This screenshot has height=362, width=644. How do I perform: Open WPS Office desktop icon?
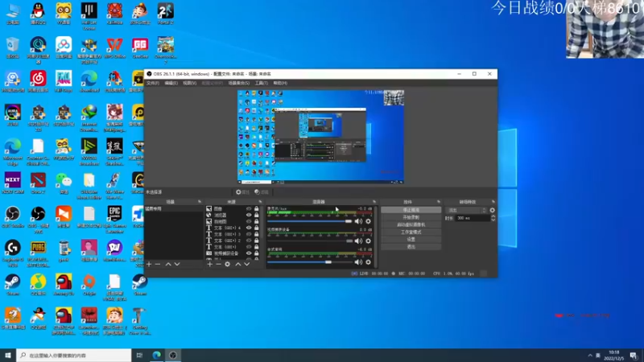coord(114,48)
